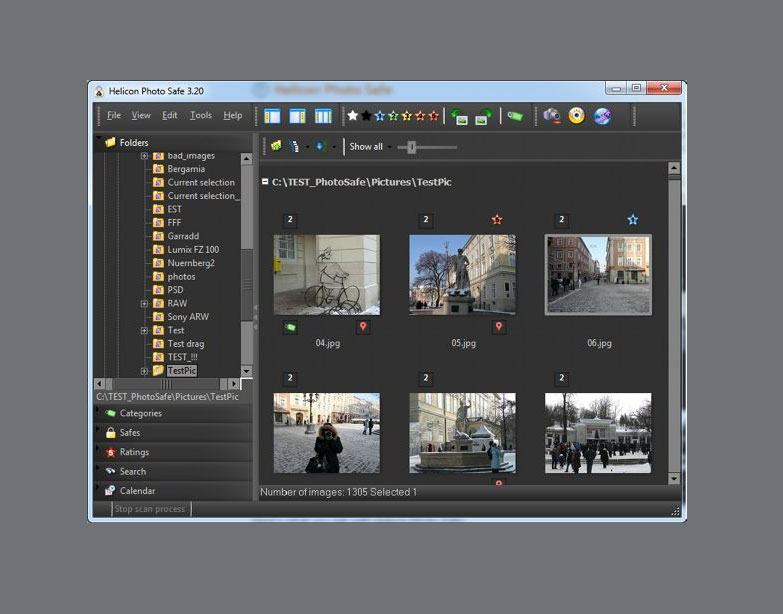This screenshot has height=614, width=783.
Task: Click the red star rating above 05.jpg
Action: [x=497, y=220]
